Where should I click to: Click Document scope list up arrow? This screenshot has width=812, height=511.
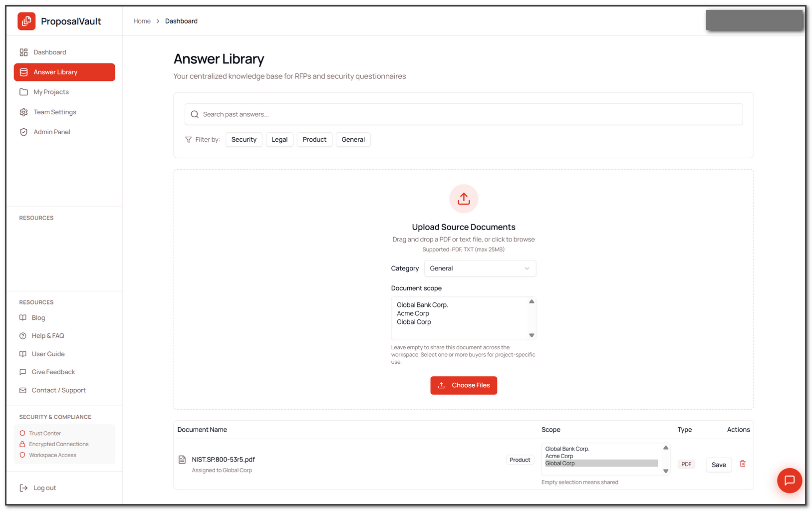tap(532, 301)
